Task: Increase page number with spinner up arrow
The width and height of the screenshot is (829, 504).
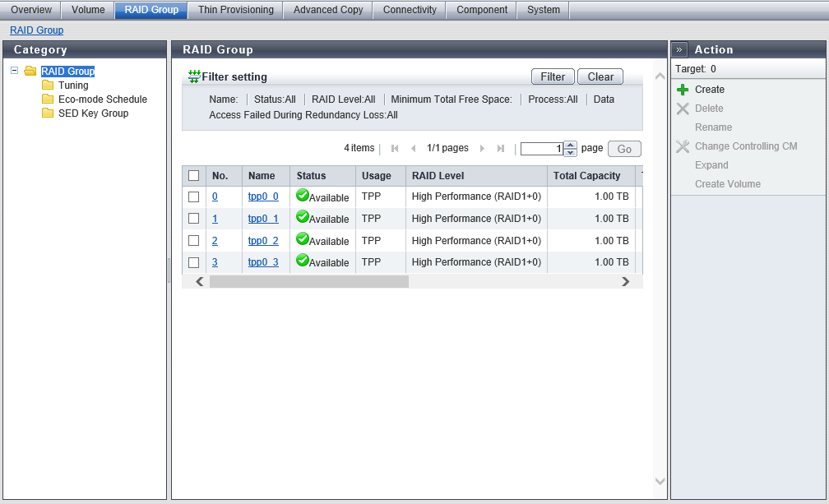Action: (570, 145)
